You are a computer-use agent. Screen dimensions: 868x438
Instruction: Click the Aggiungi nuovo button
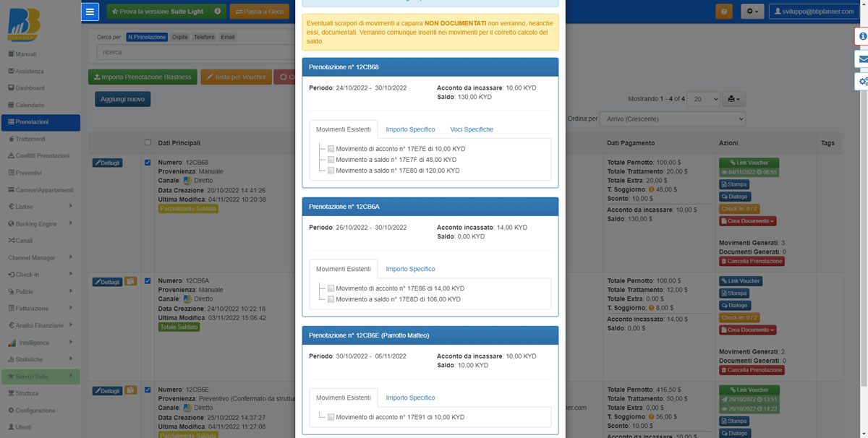[122, 99]
